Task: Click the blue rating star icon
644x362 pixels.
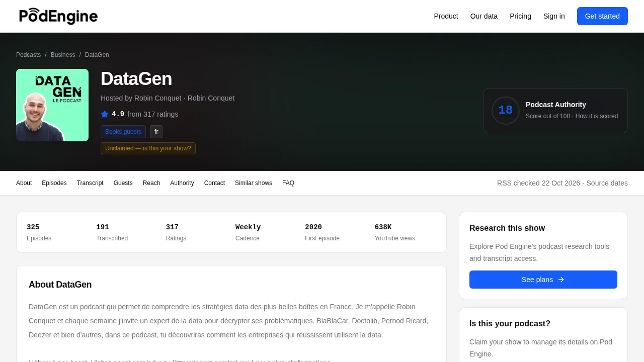Action: [x=105, y=114]
